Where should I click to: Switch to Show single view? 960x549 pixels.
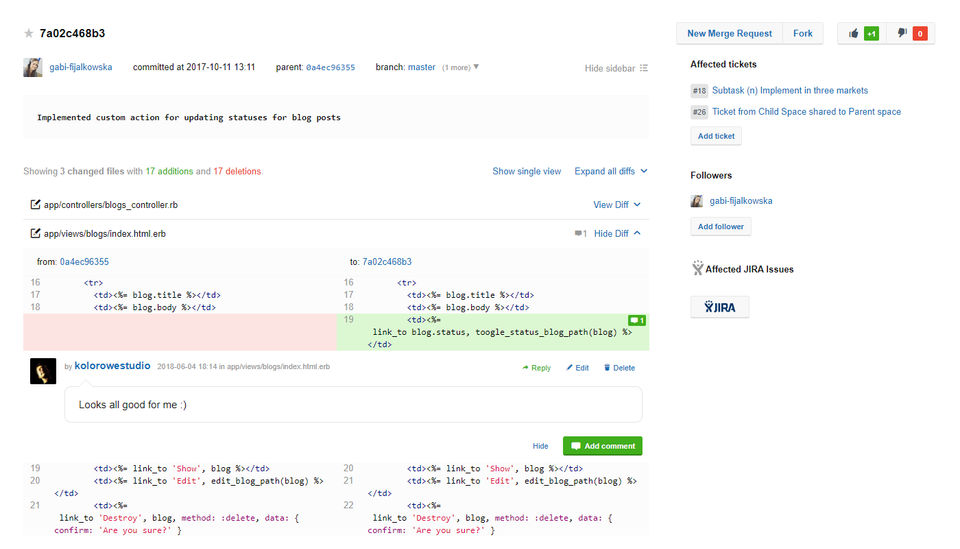(526, 171)
